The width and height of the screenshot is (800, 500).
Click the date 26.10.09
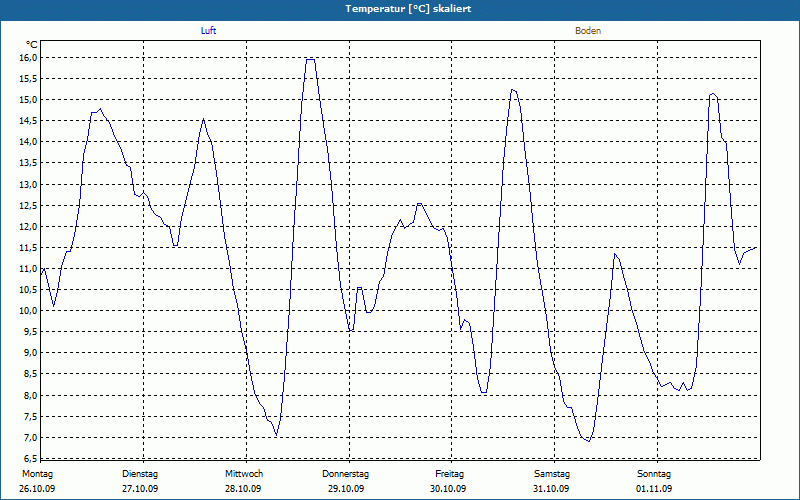(37, 489)
